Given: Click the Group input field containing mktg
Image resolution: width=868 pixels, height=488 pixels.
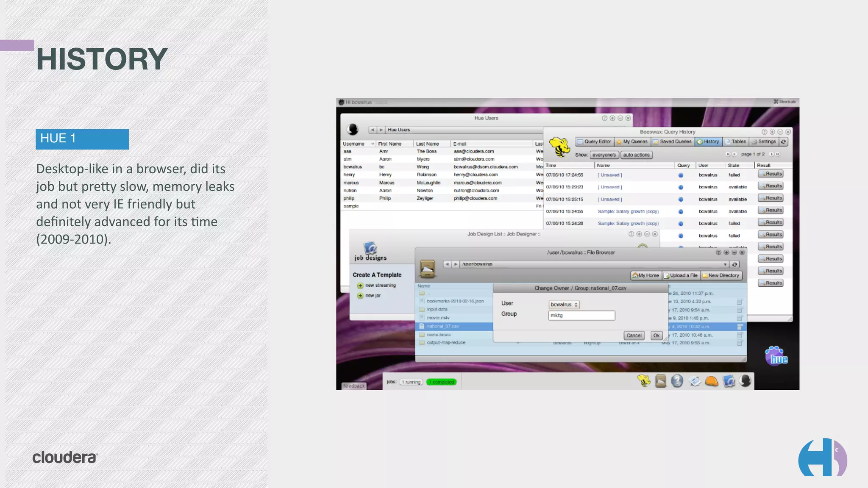Looking at the screenshot, I should point(581,316).
